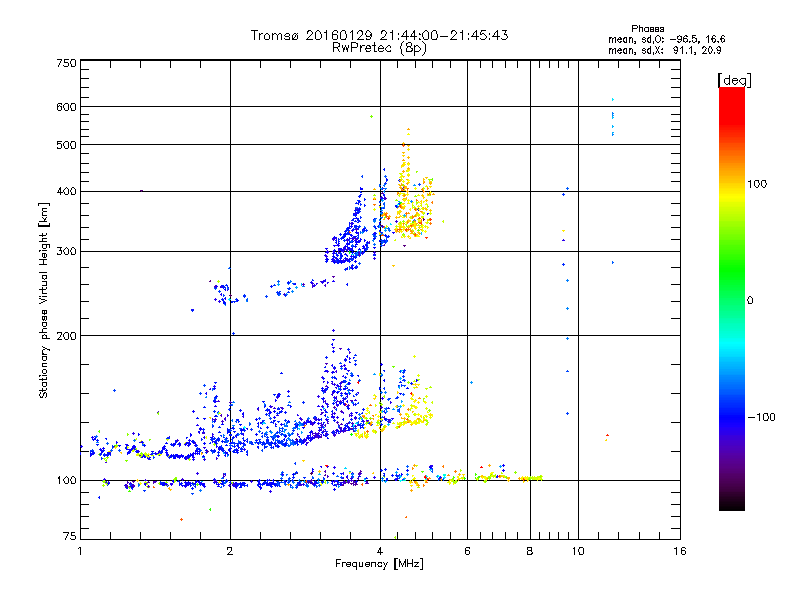Screen dimensions: 800x600
Task: Click the x-axis label '10'
Action: 578,551
